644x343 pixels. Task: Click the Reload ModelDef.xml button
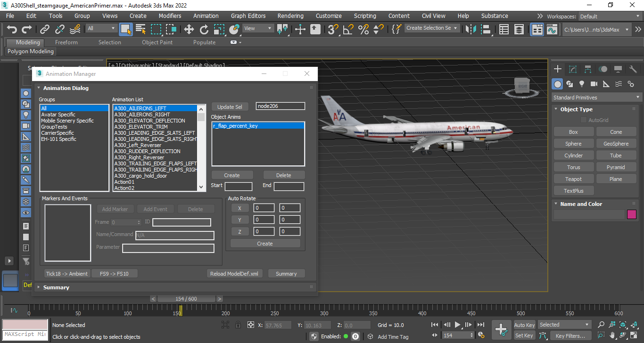point(235,274)
